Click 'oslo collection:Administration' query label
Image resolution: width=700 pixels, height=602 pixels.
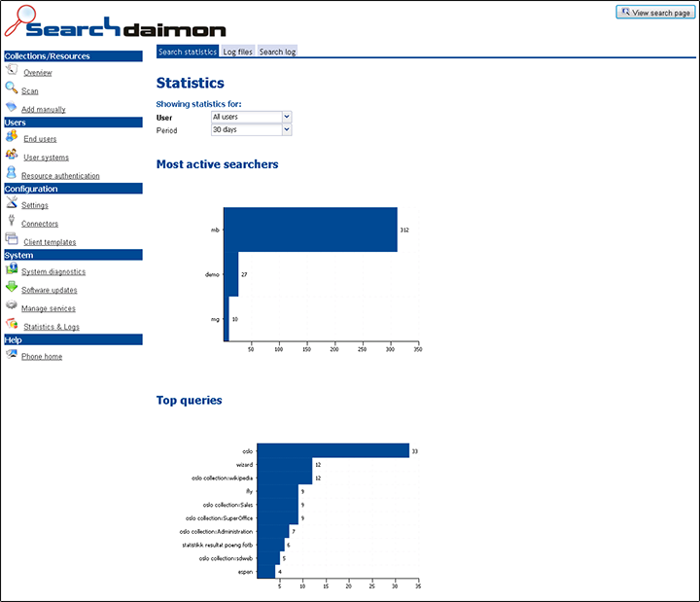[x=216, y=531]
